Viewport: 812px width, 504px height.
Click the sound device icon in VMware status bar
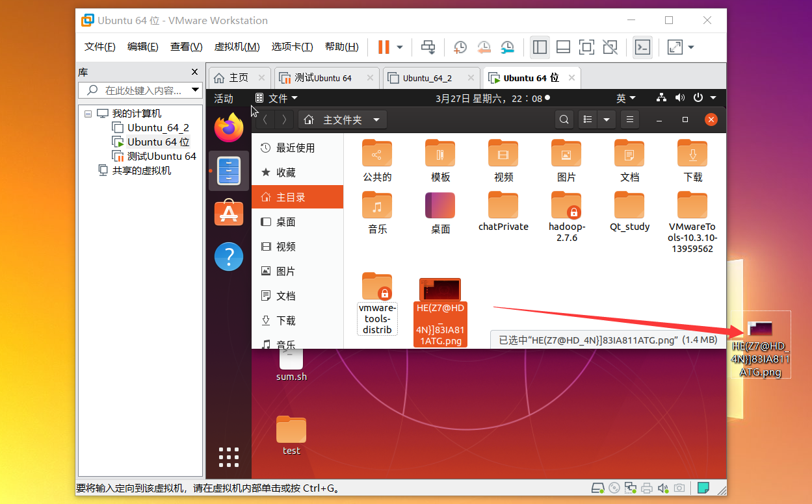tap(662, 488)
